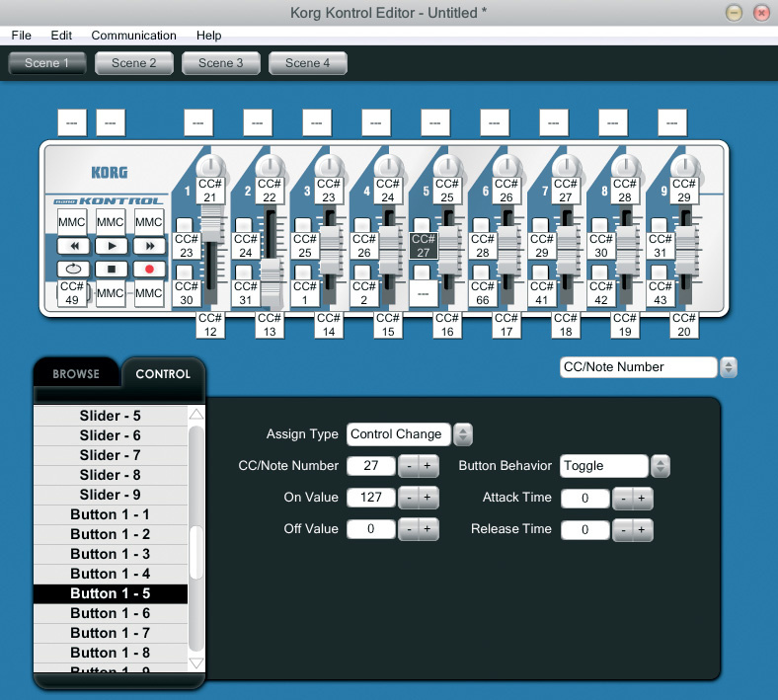Select Button 1 - 1 in list

pyautogui.click(x=111, y=514)
